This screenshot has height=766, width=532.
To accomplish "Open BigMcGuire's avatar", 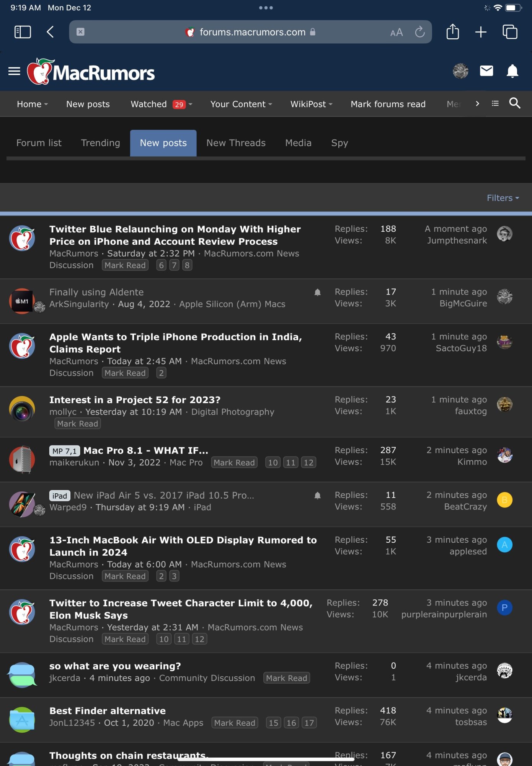I will [504, 297].
